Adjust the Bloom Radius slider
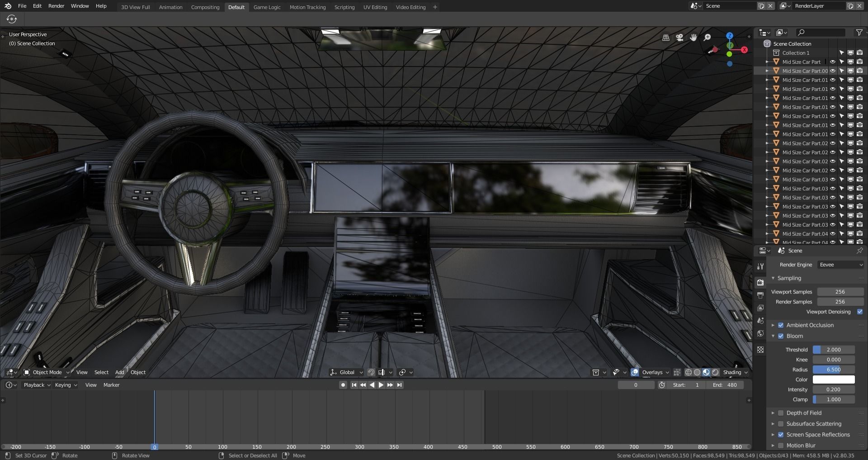 [834, 370]
